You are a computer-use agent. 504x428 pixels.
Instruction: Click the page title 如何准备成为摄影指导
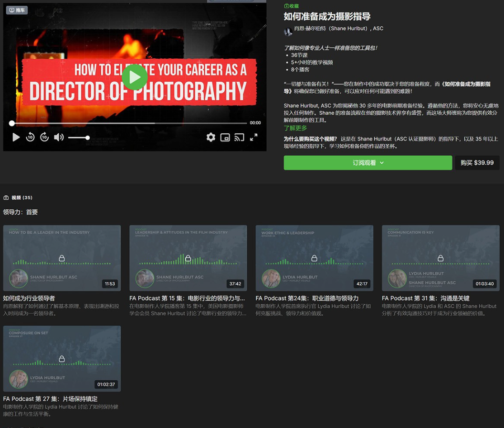click(x=327, y=16)
